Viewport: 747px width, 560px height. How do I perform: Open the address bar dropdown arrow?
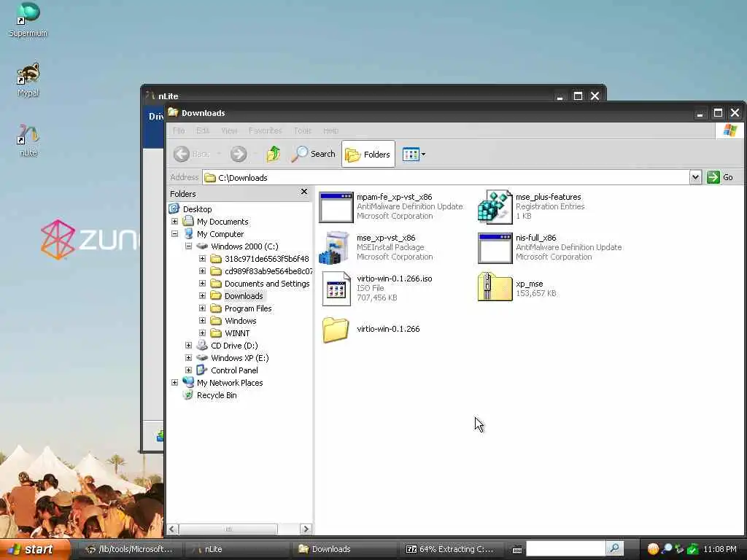click(x=695, y=177)
